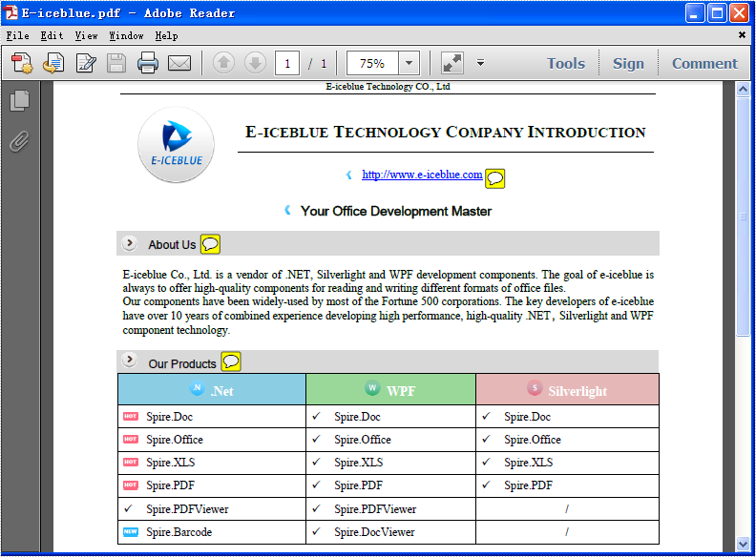Click the E-ICEBLUE round logo
Viewport: 756px width, 557px height.
pos(176,144)
